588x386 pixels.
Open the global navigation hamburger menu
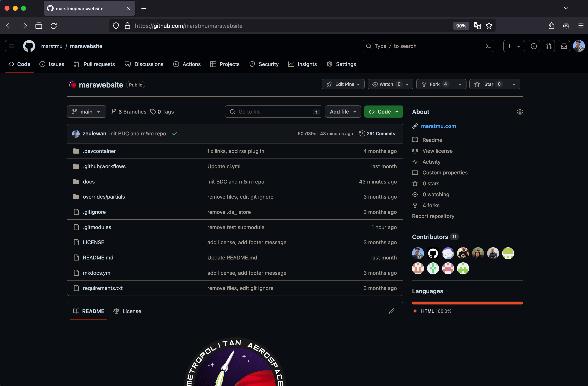[11, 46]
